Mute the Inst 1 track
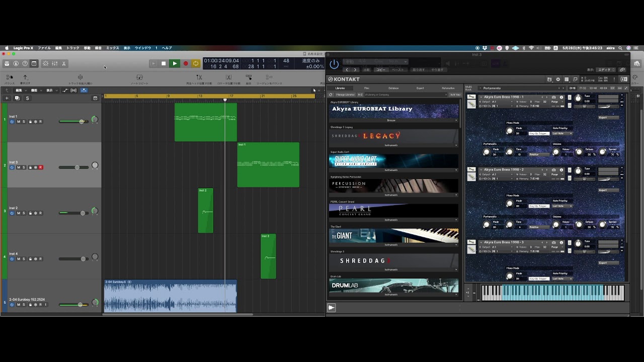The height and width of the screenshot is (362, 644). (19, 122)
